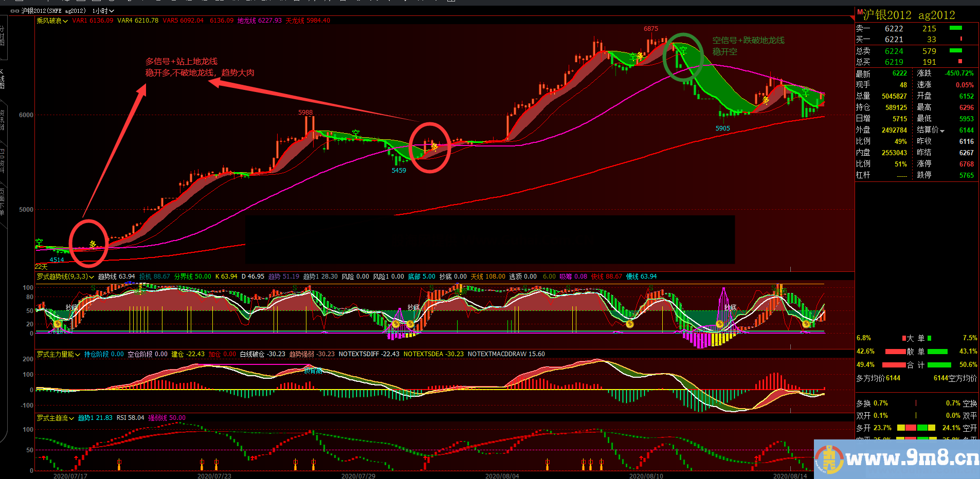Click the 总买 value 6219

tap(894, 62)
